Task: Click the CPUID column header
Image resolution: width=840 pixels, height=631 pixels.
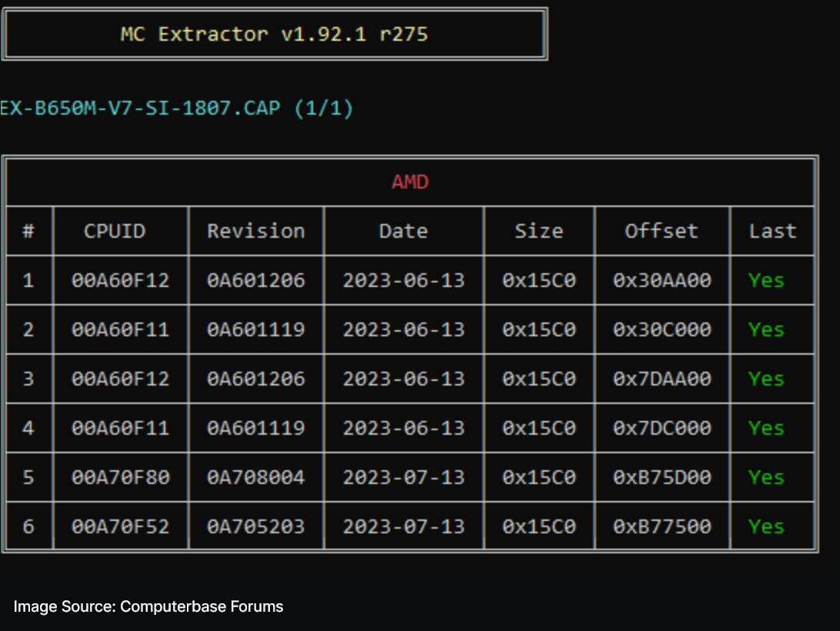Action: point(115,231)
